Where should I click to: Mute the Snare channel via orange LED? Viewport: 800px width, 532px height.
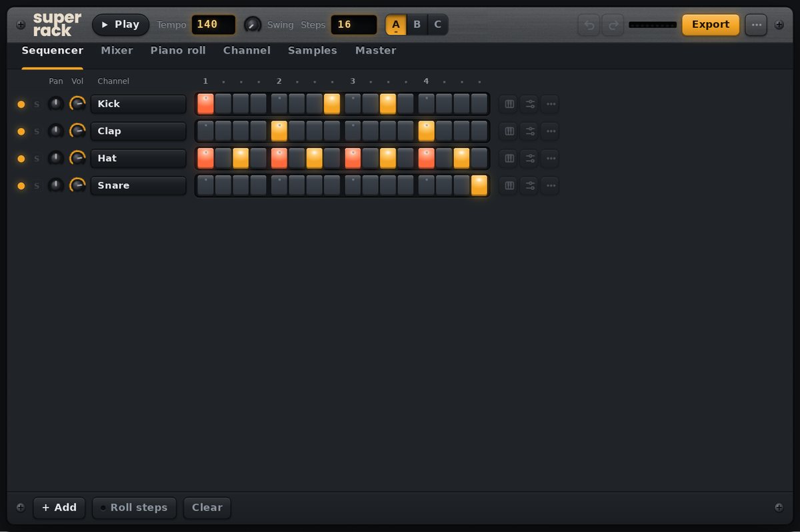click(x=21, y=187)
